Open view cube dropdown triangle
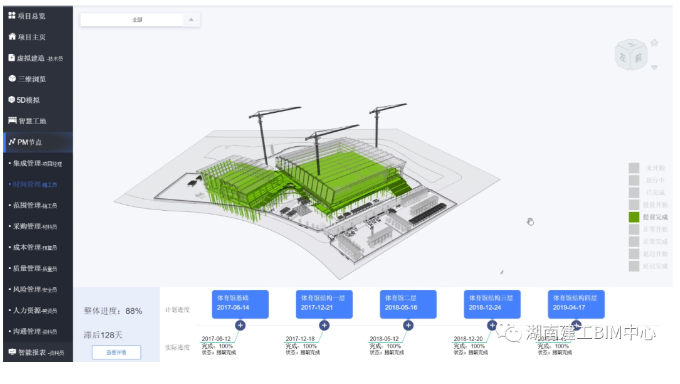The width and height of the screenshot is (680, 384). tap(654, 67)
